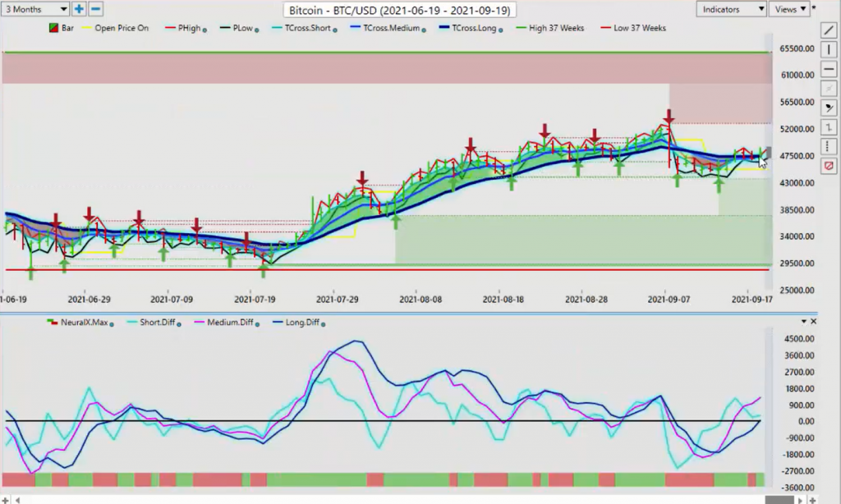Click the settings dot next to PHigh
Screen dimensions: 841x504
pyautogui.click(x=205, y=30)
